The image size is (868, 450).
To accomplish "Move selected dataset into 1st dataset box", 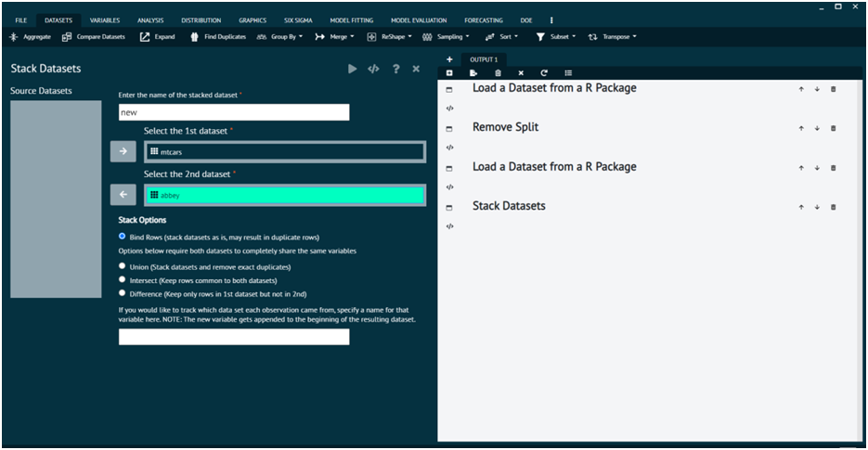I will (x=123, y=151).
